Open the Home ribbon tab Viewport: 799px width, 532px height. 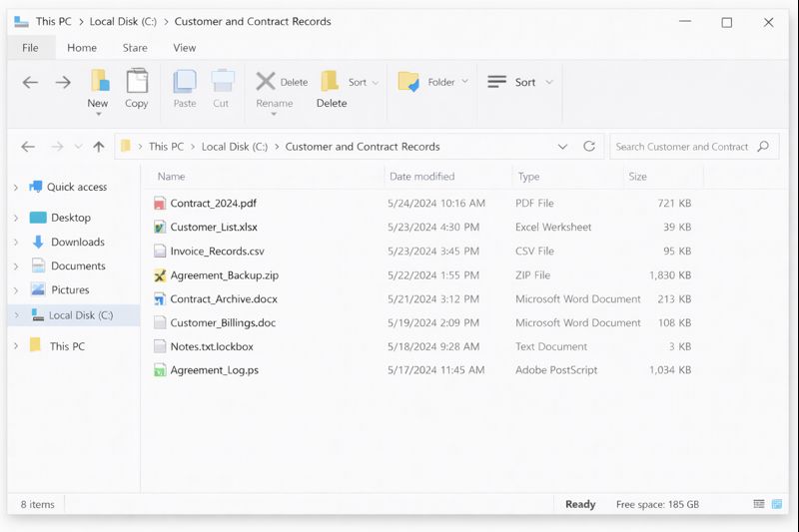[x=82, y=48]
